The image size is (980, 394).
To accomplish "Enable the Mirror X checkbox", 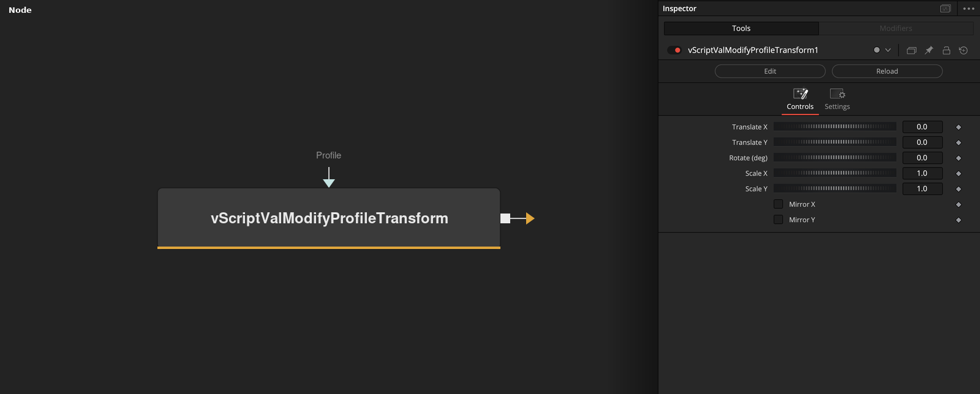I will pos(778,204).
